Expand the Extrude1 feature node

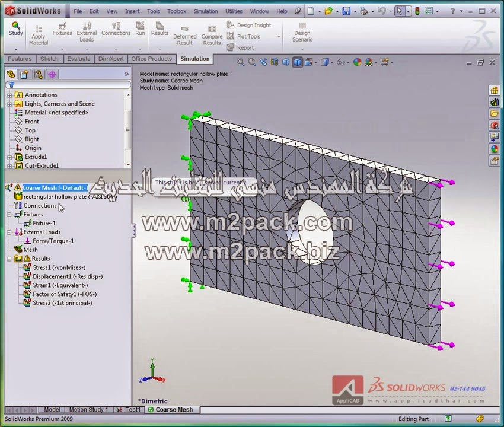point(9,157)
